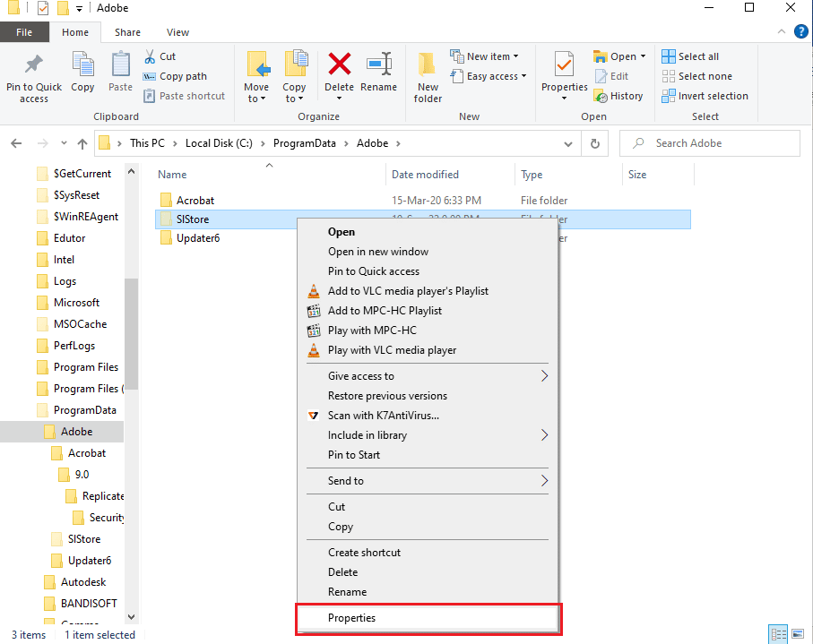Click navigation pane scrollbar up arrow
Image resolution: width=813 pixels, height=644 pixels.
coord(131,171)
